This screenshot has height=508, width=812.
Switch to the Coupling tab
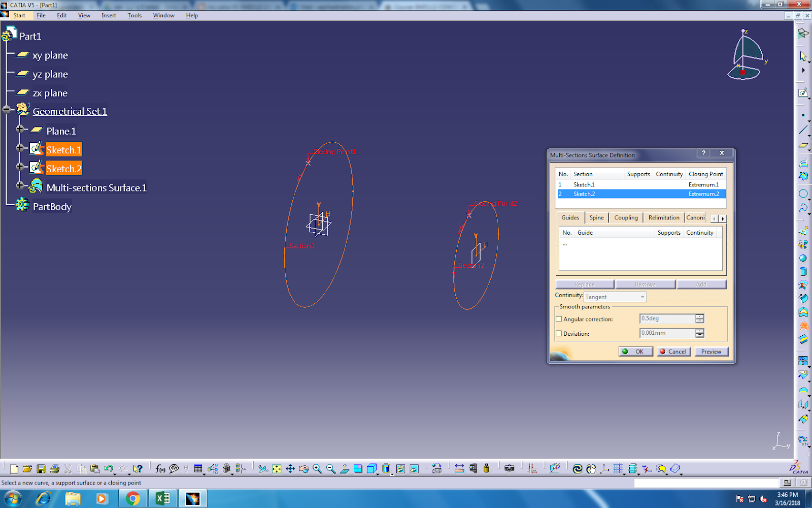tap(626, 217)
